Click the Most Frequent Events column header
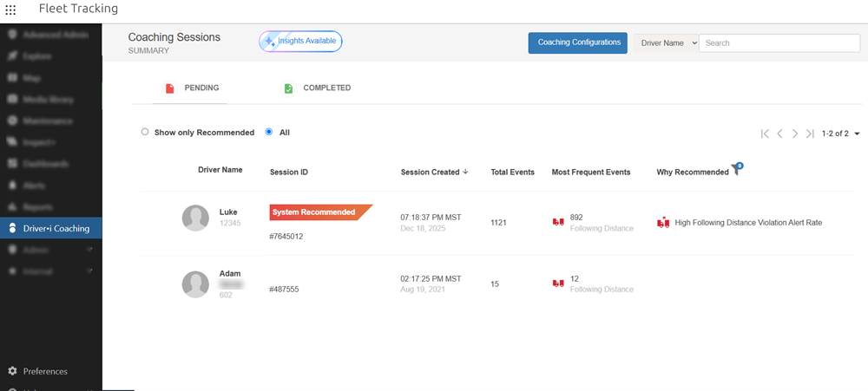Viewport: 868px width, 391px height. (591, 172)
